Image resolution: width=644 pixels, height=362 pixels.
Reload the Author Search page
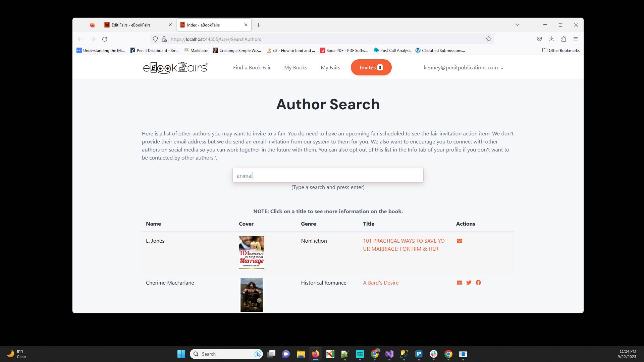point(105,39)
